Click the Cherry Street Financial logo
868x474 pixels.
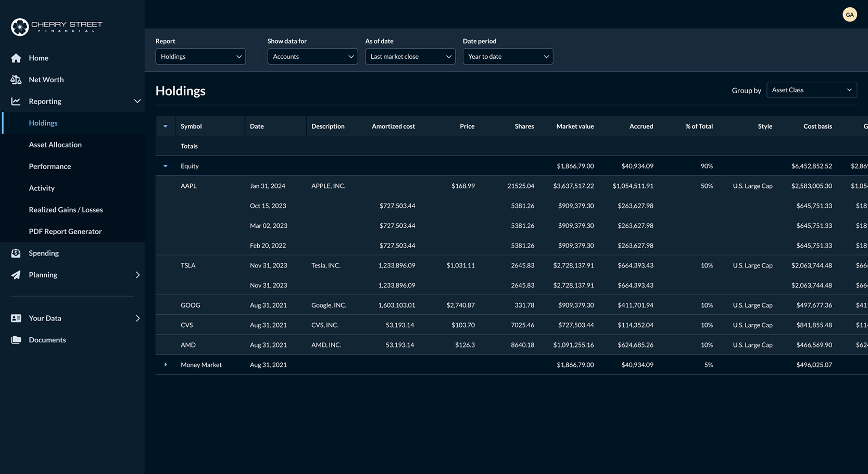tap(56, 27)
